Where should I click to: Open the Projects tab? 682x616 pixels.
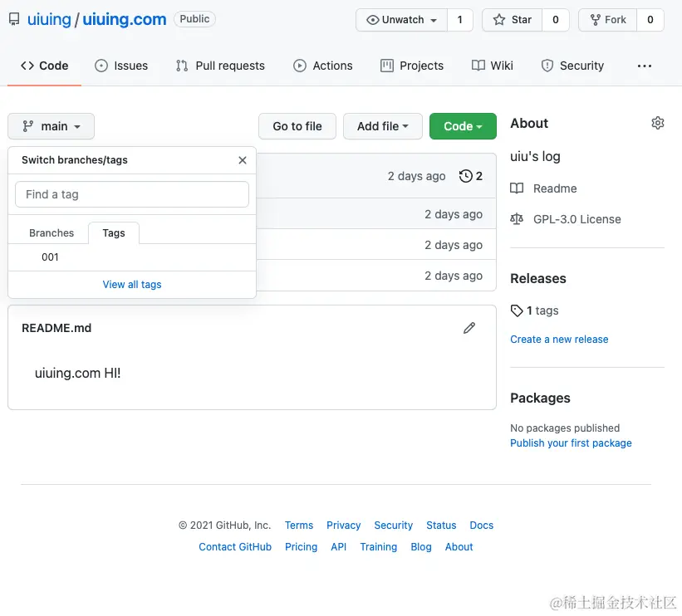[412, 66]
